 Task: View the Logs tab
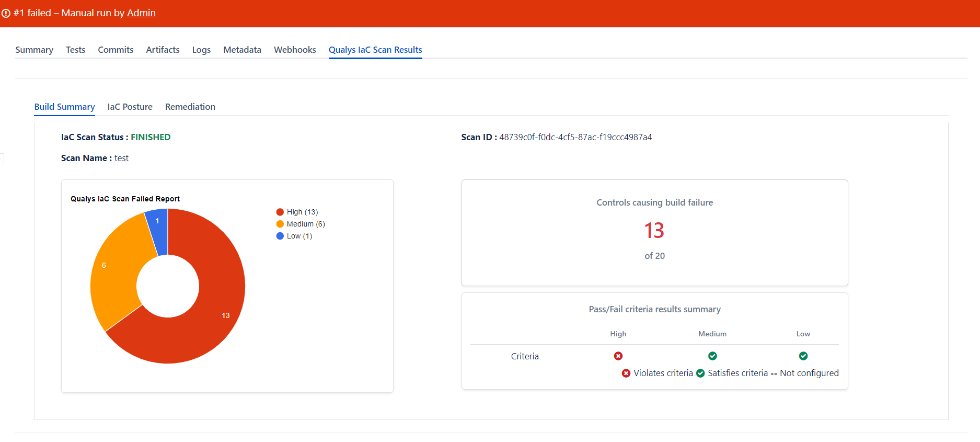(x=201, y=50)
